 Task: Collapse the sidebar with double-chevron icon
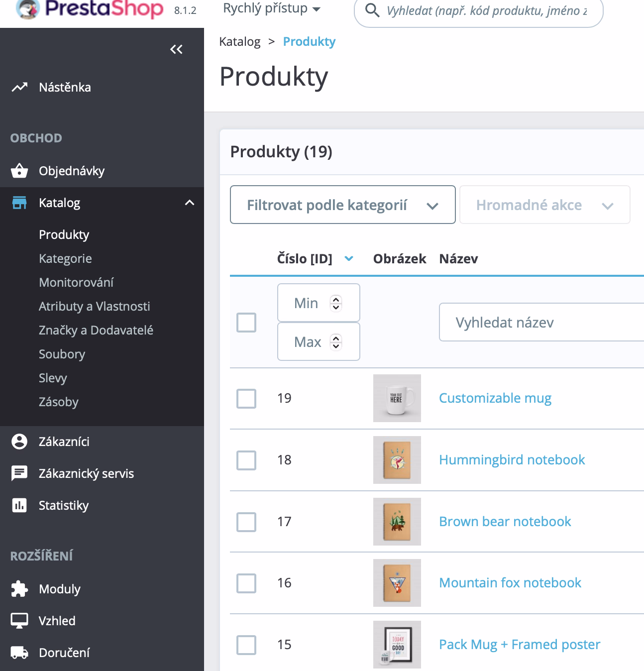tap(176, 49)
